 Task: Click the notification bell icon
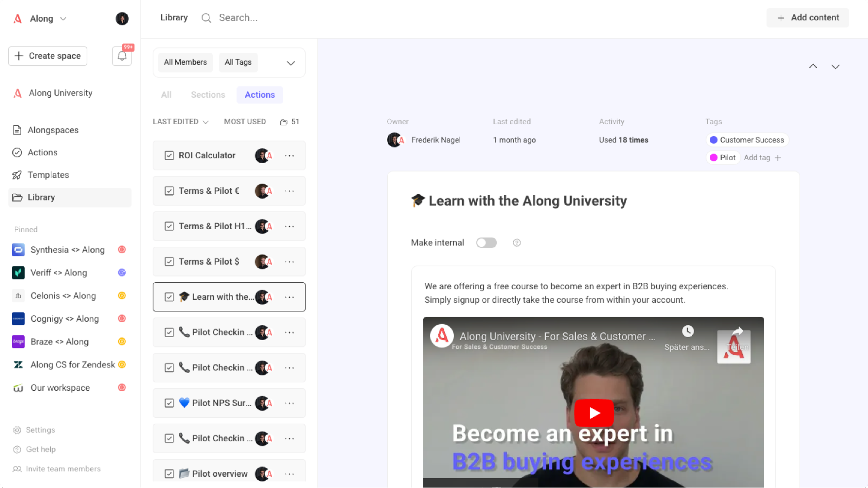coord(121,56)
